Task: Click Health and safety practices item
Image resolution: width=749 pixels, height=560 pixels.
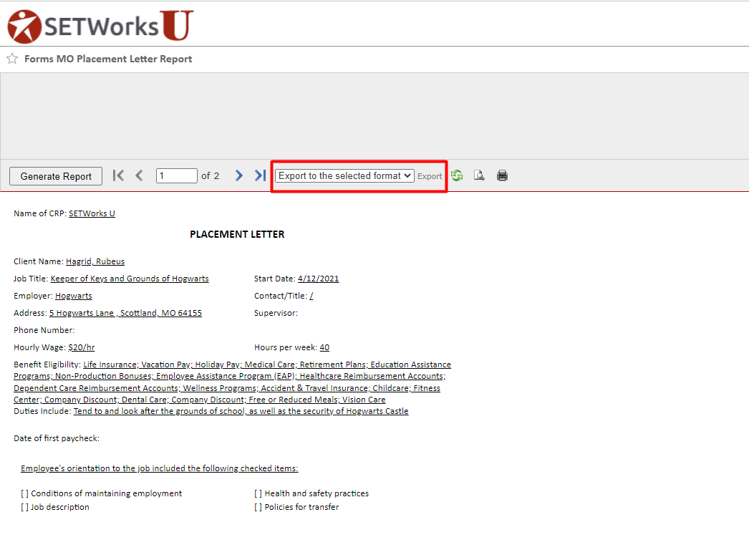Action: (311, 493)
